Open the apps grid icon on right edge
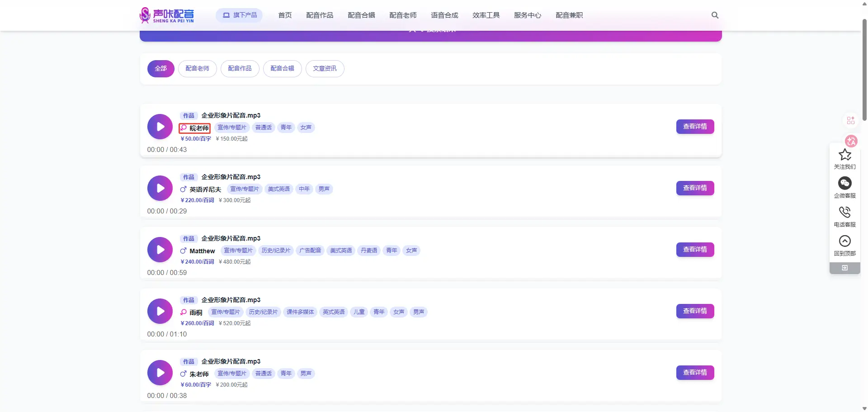Screen dimensions: 868x412 pyautogui.click(x=850, y=120)
